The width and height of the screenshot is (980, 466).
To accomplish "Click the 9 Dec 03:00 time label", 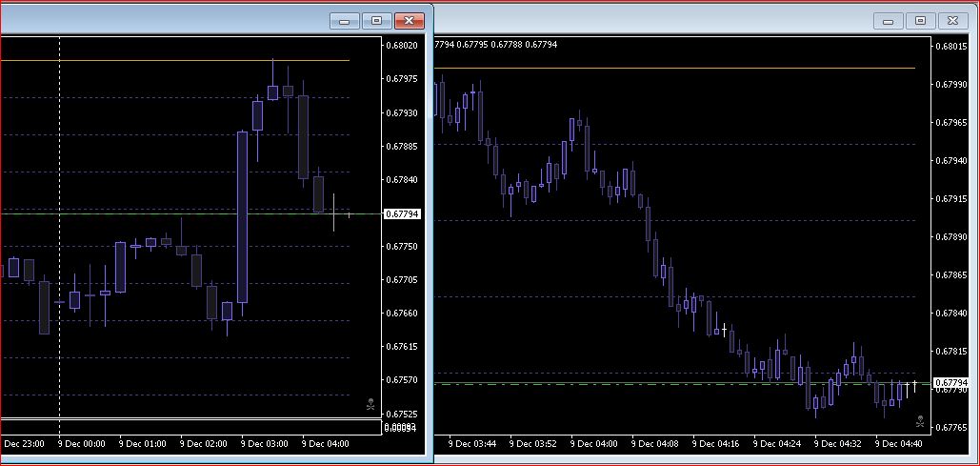I will [x=265, y=443].
